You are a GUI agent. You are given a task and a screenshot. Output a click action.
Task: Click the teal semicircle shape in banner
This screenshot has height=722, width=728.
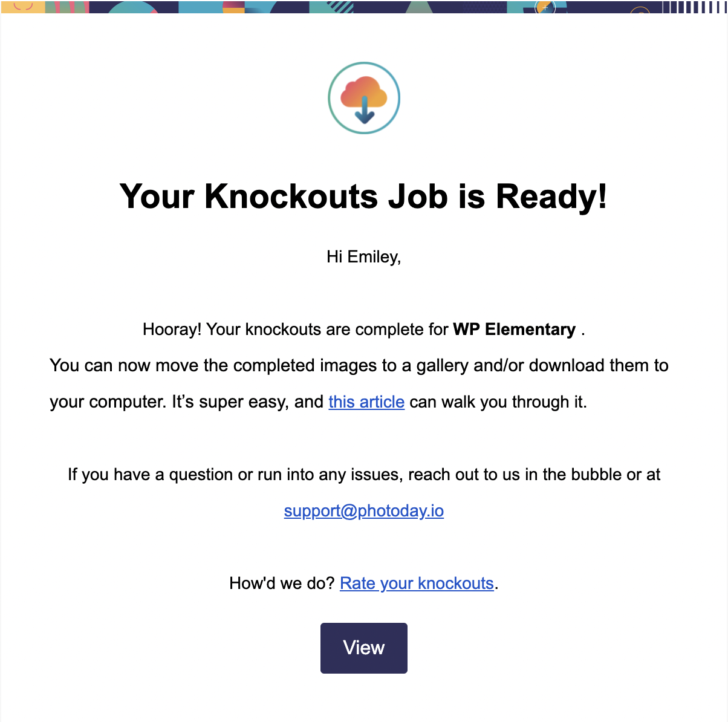(133, 7)
